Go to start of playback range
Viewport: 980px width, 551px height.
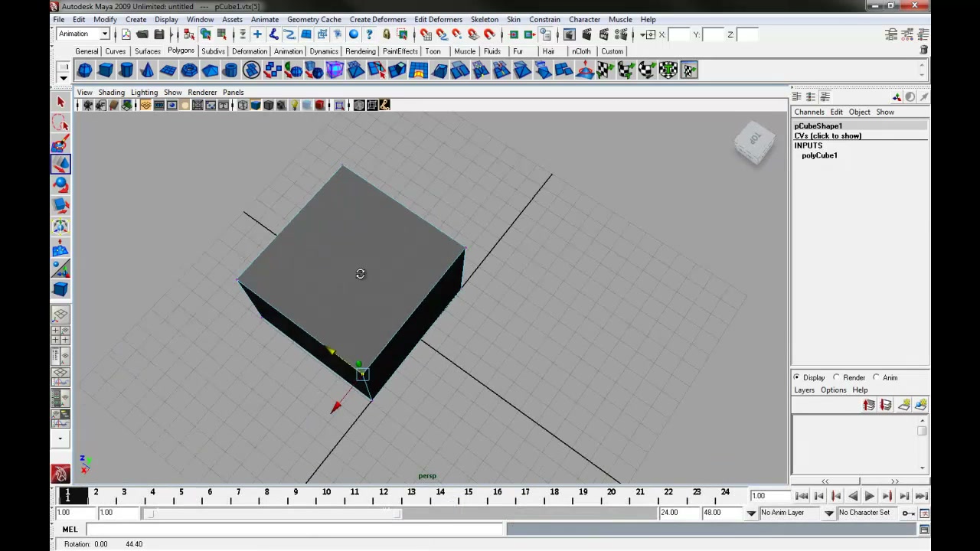point(802,496)
